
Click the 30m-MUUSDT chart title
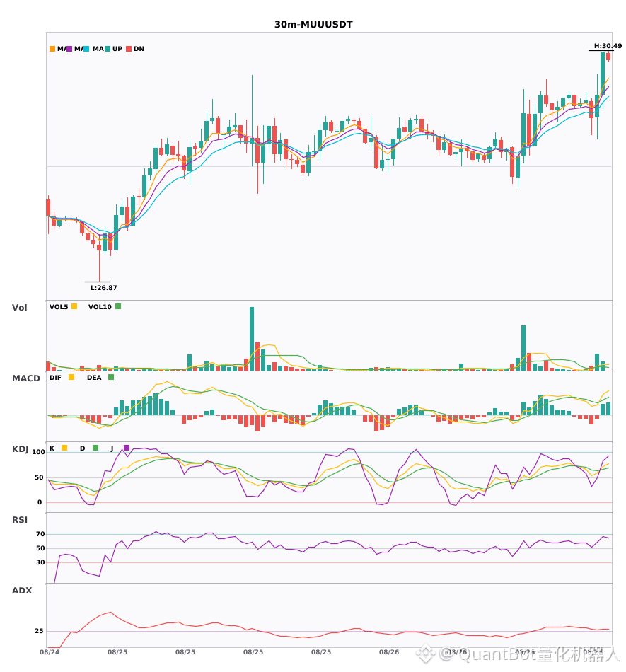pyautogui.click(x=313, y=25)
